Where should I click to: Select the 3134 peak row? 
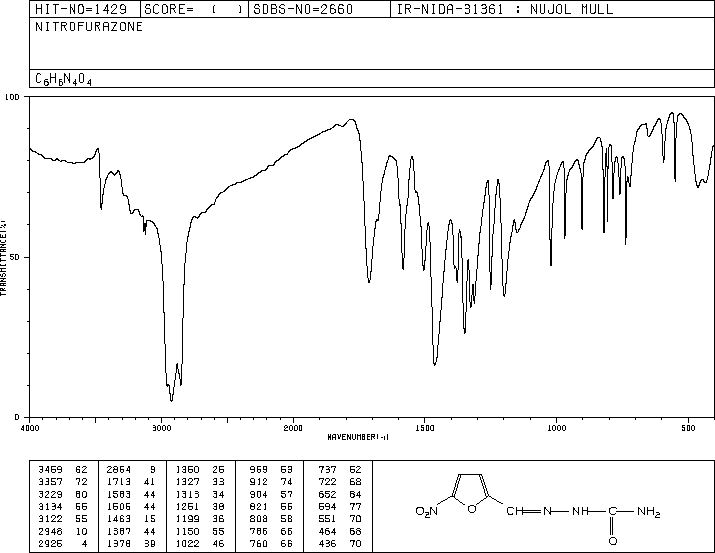click(63, 507)
